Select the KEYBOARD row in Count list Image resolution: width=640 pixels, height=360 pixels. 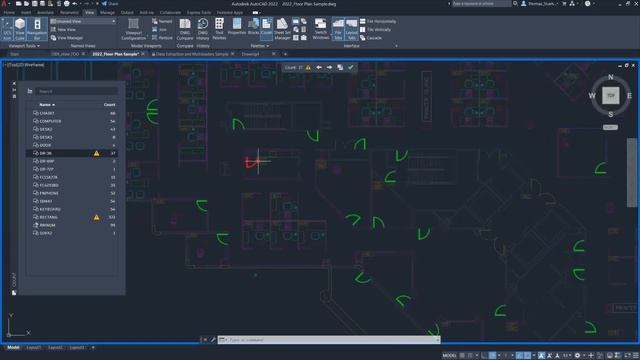click(x=72, y=209)
